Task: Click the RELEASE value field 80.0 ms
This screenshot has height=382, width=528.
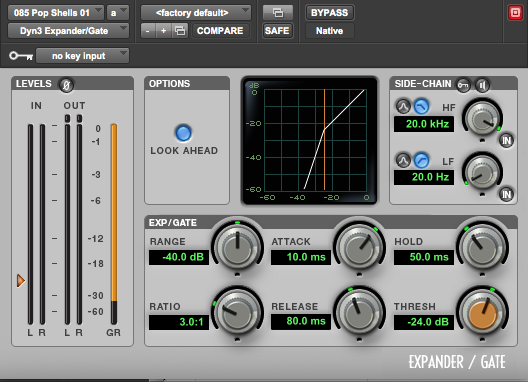Action: [301, 321]
